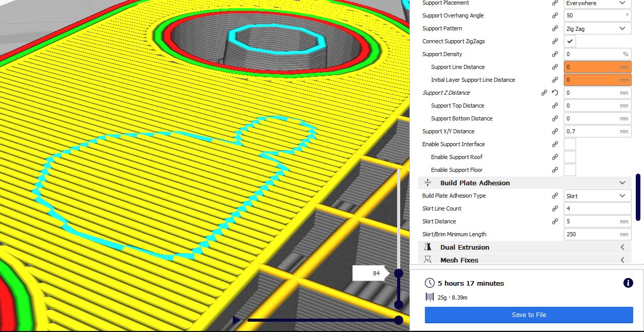Click Support Z Distance field
This screenshot has width=644, height=332.
click(598, 93)
